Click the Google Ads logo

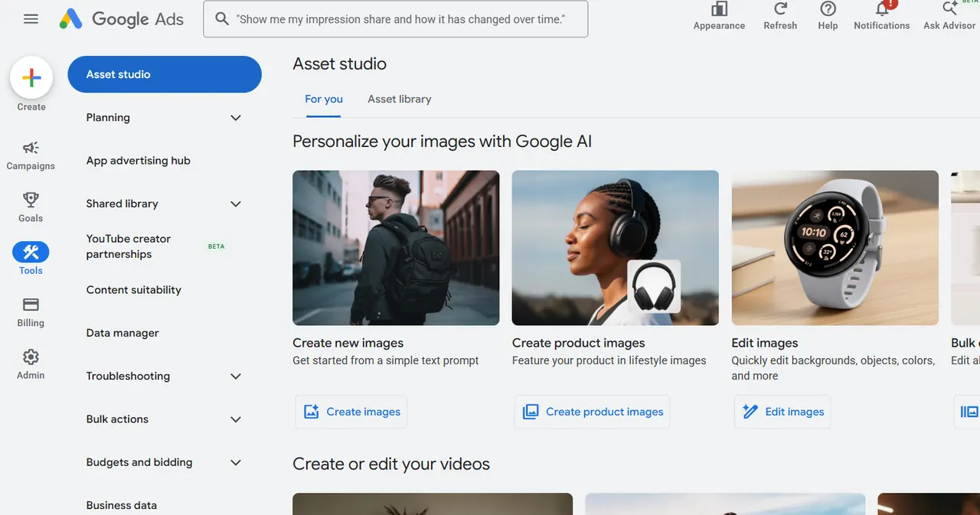[122, 18]
